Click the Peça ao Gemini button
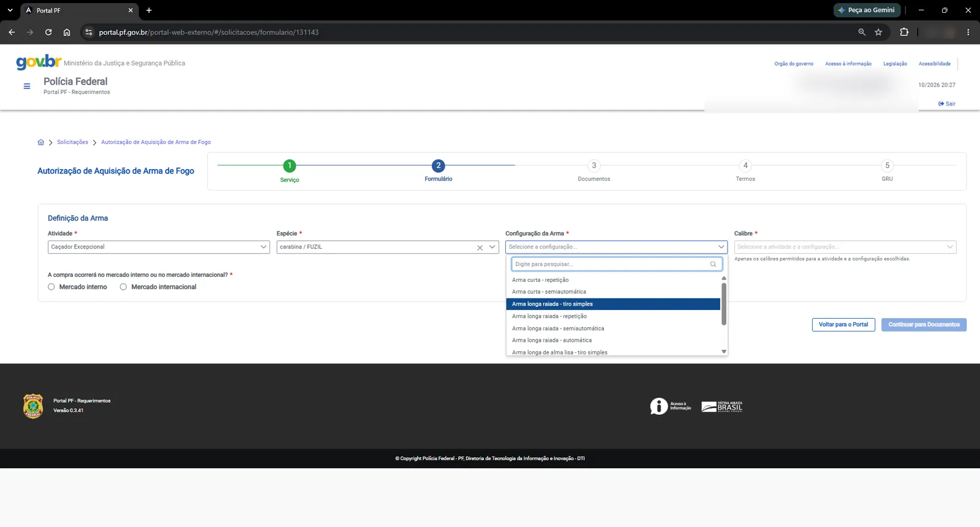 (867, 10)
